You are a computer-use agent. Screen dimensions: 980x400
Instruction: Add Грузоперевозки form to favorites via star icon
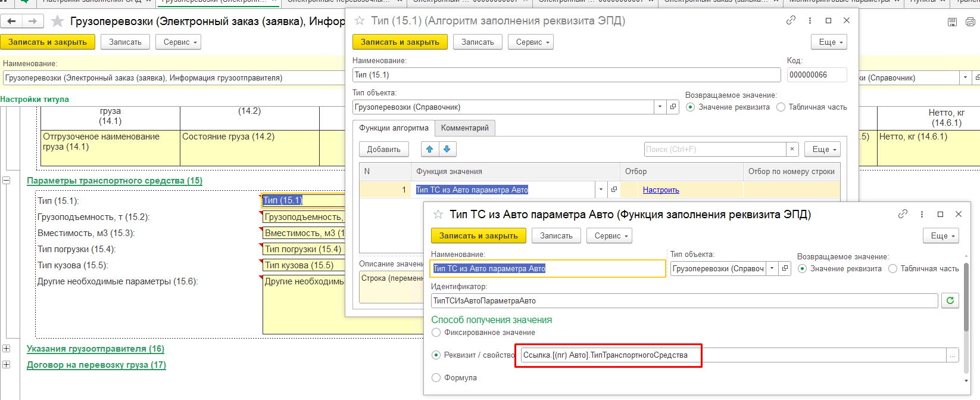coord(58,21)
